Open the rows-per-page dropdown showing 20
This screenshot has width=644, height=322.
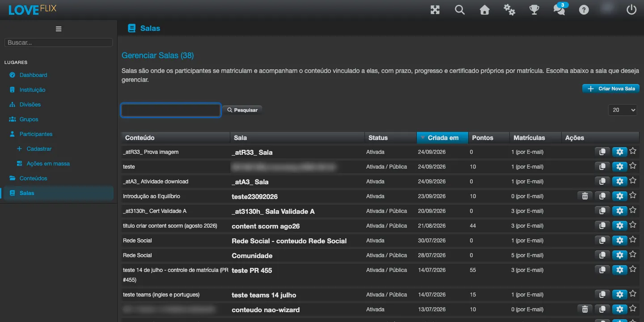[x=623, y=110]
